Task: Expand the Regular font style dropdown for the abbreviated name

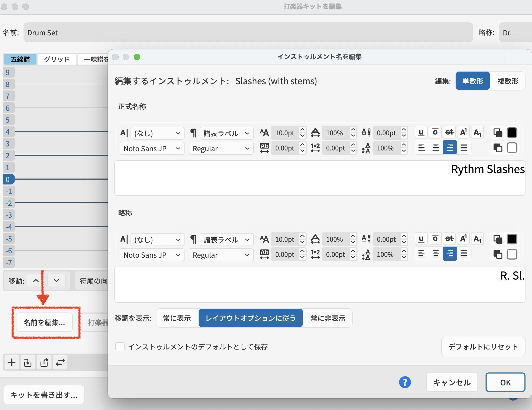Action: [221, 255]
